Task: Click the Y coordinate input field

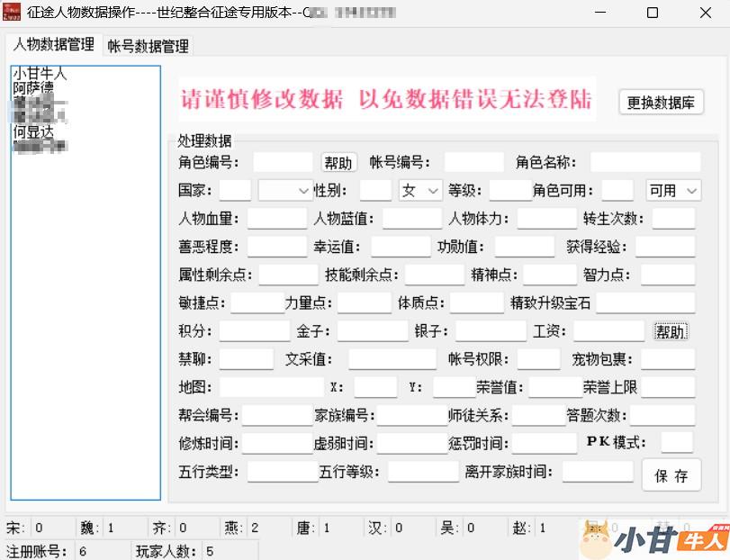Action: coord(455,387)
